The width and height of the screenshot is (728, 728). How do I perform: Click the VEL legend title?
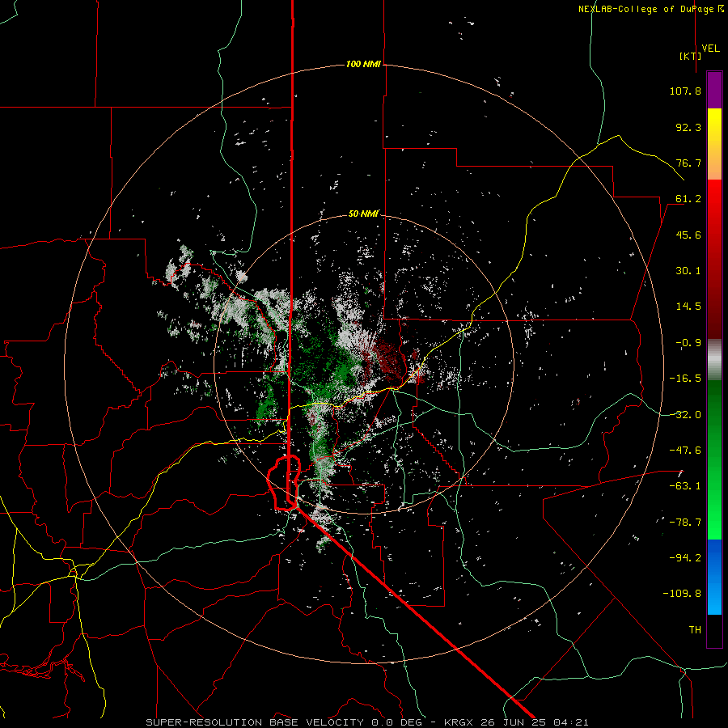(x=711, y=49)
